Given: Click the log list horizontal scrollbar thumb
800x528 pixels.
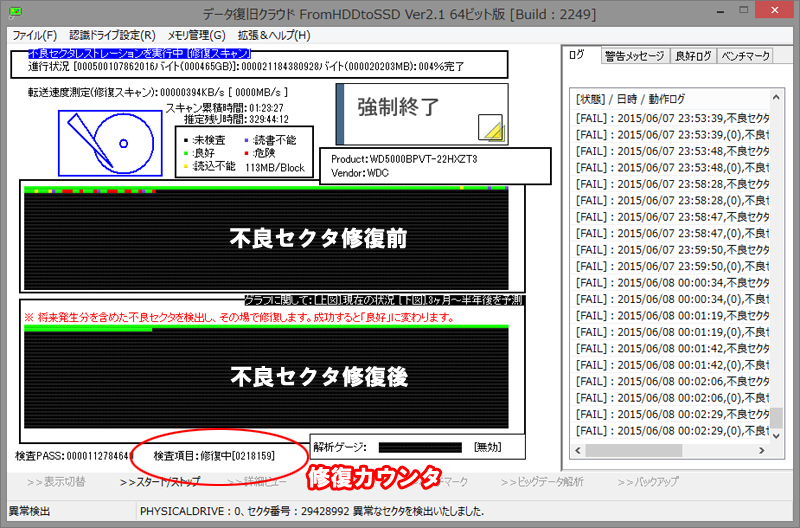Looking at the screenshot, I should (x=633, y=450).
